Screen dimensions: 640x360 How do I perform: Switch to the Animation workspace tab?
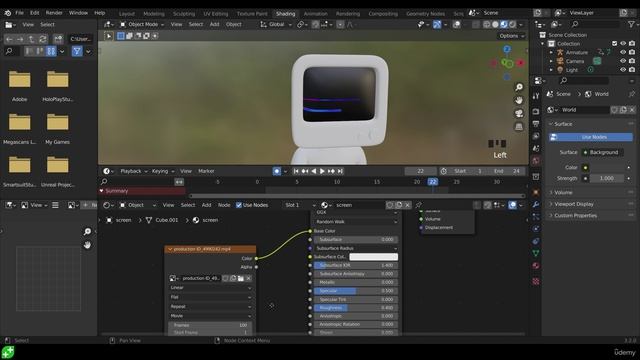pos(315,14)
